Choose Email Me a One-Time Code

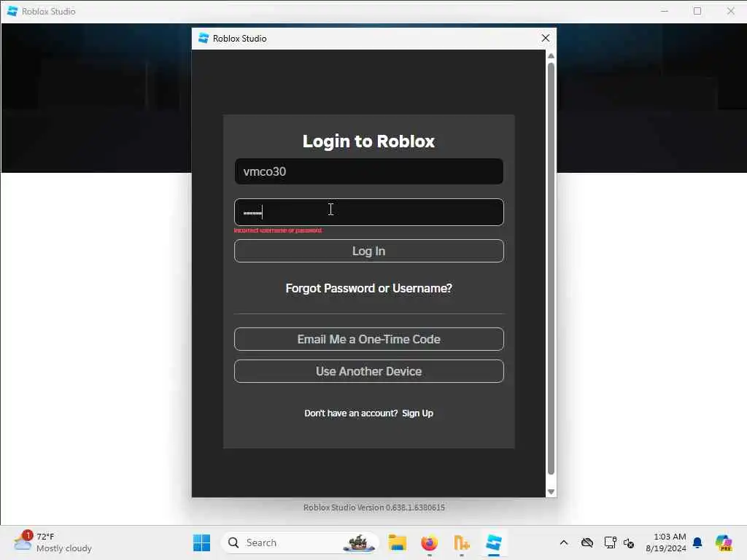click(368, 339)
